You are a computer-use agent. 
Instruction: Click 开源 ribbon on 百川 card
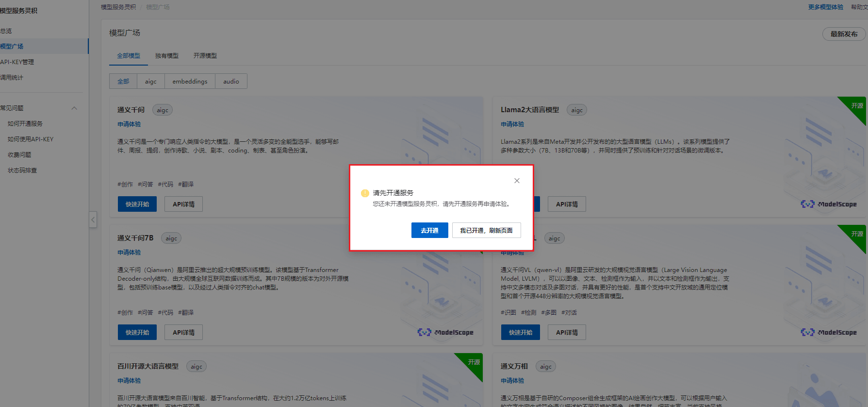[474, 362]
